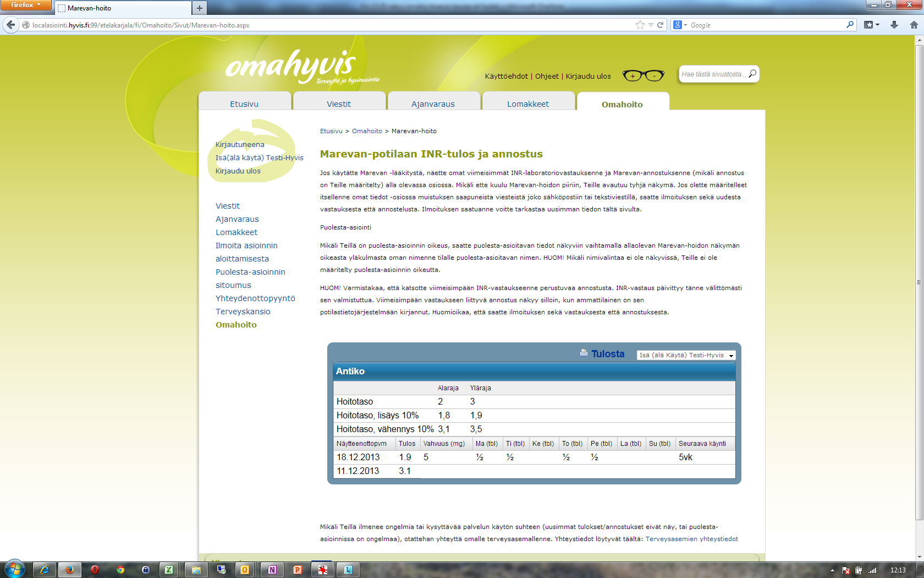
Task: Open the Windows Start button
Action: coord(14,569)
